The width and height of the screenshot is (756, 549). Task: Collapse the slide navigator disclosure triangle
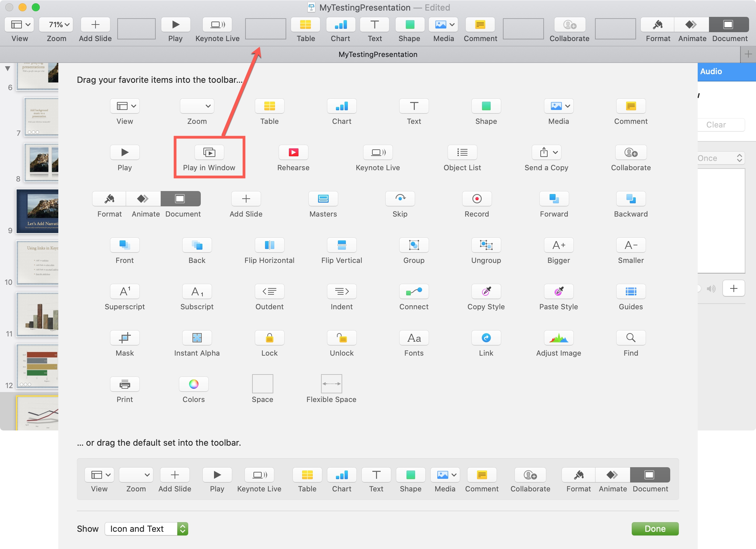coord(8,69)
